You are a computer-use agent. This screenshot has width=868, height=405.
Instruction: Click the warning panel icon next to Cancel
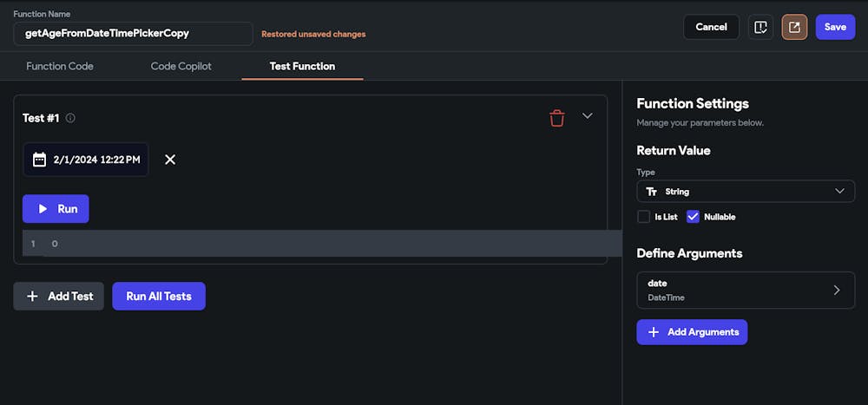point(760,27)
